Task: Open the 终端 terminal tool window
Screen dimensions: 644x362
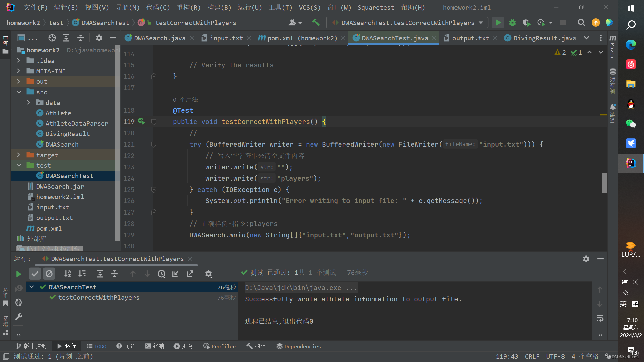Action: pos(155,346)
